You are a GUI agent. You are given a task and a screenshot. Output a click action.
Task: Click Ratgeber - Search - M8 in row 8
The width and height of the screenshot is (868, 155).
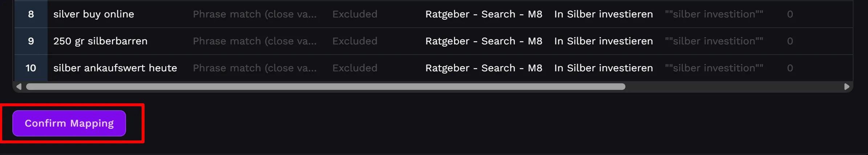pyautogui.click(x=484, y=14)
